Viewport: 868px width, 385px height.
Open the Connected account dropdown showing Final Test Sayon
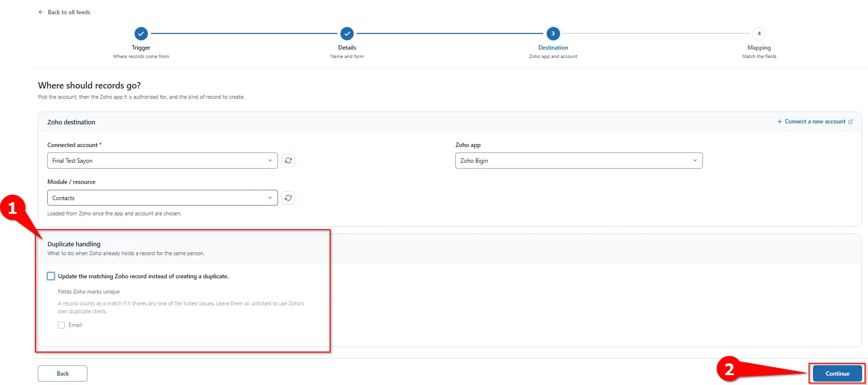(163, 161)
